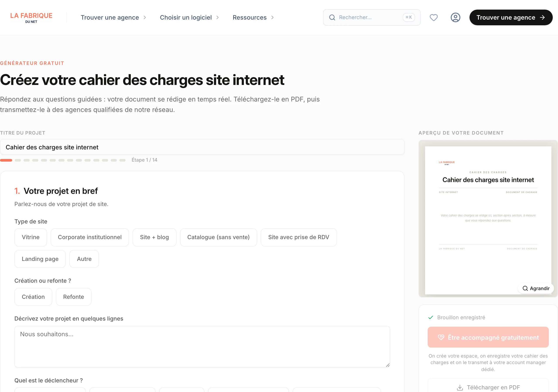This screenshot has width=558, height=392.
Task: Open the user account profile icon
Action: 455,17
